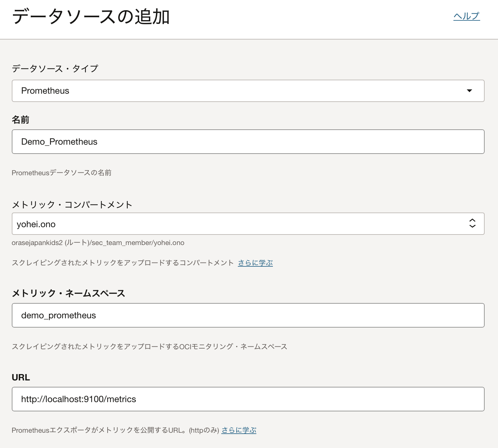Click the URL field with http://localhost:9100/metrics
This screenshot has height=448, width=498.
[248, 399]
